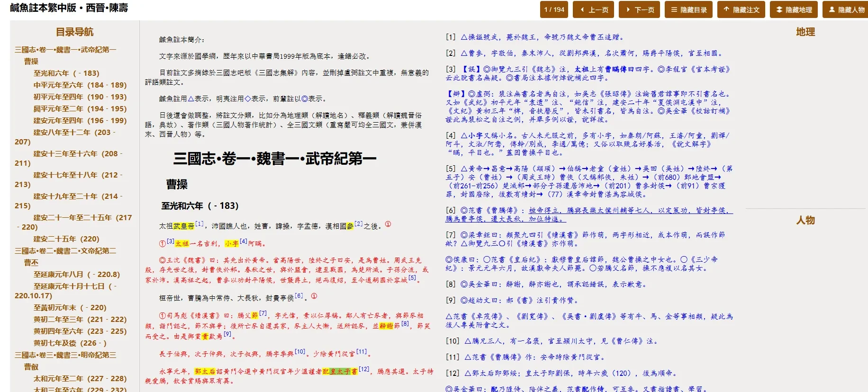Screen dimensions: 868x392
Task: Click highlighted term 武皇帝 in main text
Action: click(184, 226)
